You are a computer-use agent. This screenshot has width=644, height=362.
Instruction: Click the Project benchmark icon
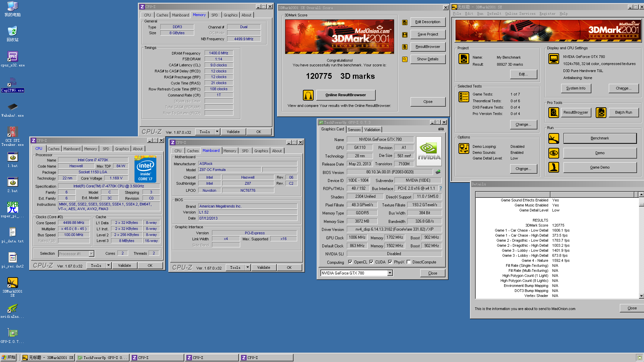(x=464, y=59)
